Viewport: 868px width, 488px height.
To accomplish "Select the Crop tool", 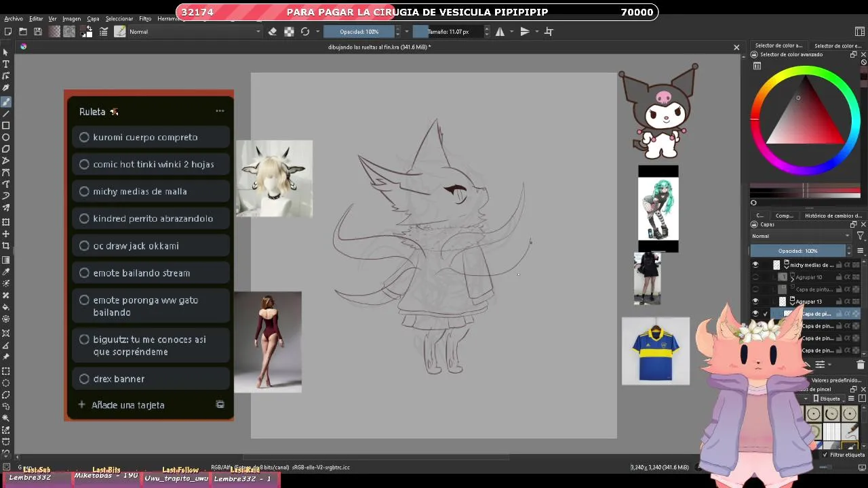I will pyautogui.click(x=6, y=245).
